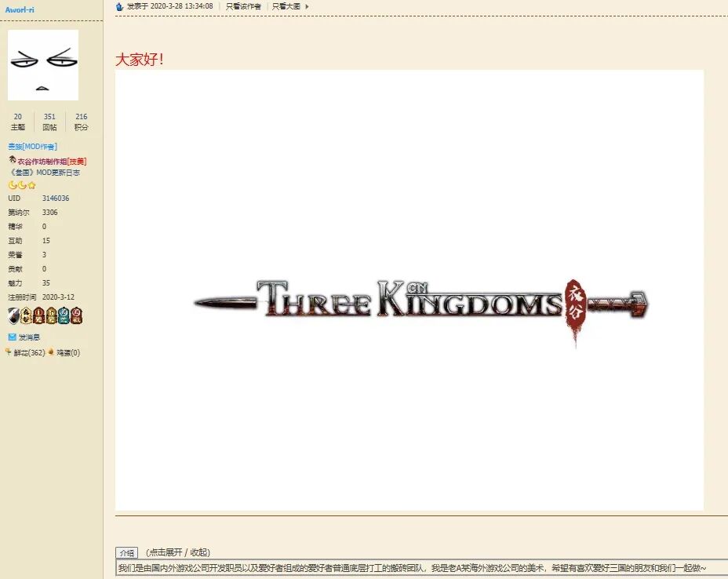Click the intro paragraph starting with 我们是由国内外

[412, 568]
